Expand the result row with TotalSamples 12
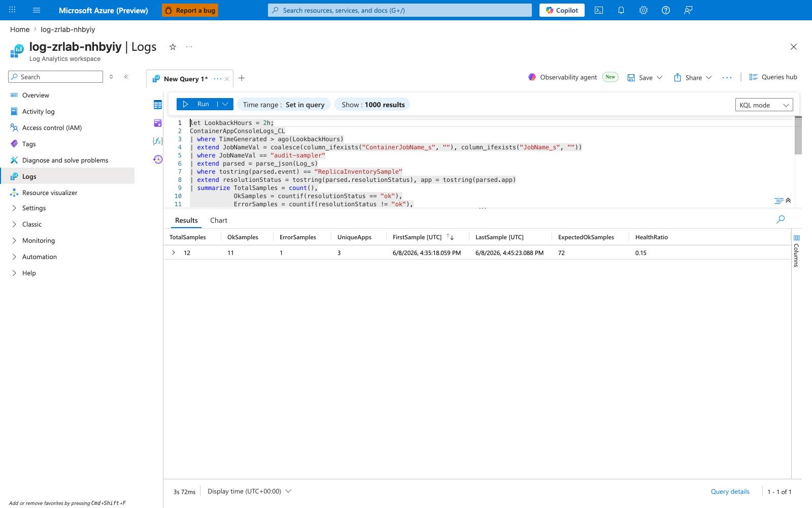812x508 pixels. 174,252
